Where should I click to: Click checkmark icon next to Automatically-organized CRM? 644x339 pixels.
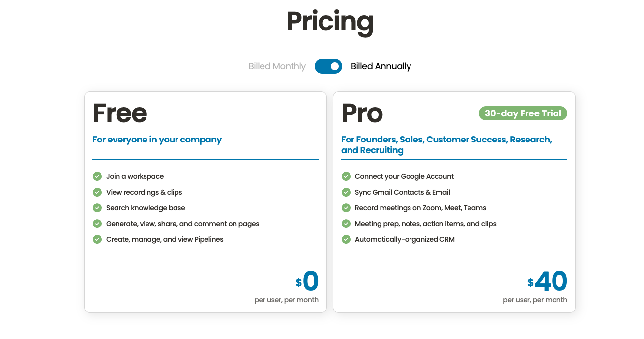click(x=346, y=239)
